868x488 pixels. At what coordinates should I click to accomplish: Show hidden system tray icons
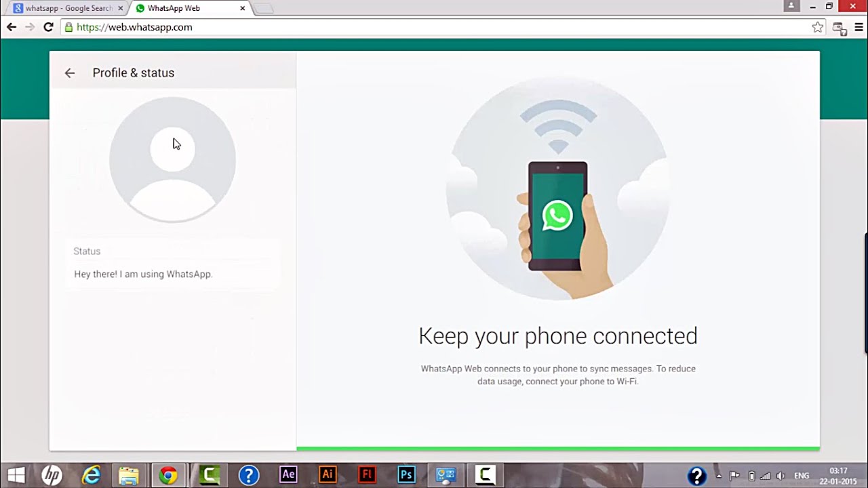(719, 476)
